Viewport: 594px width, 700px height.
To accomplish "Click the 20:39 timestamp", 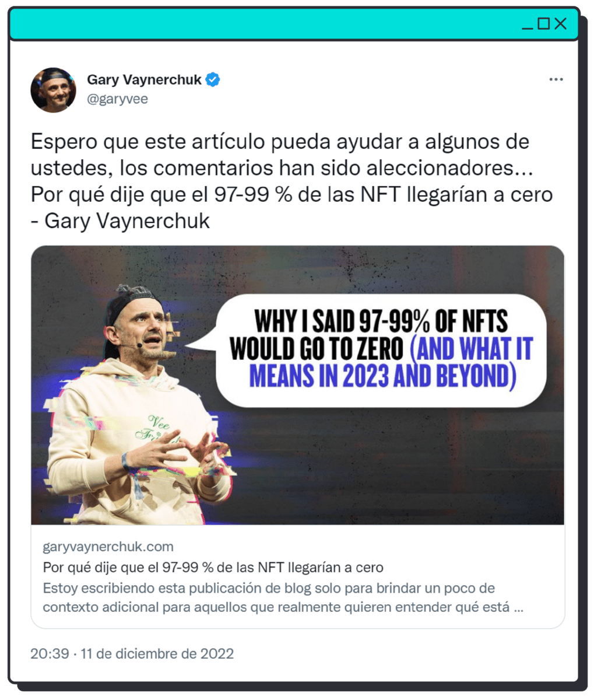I will (50, 653).
